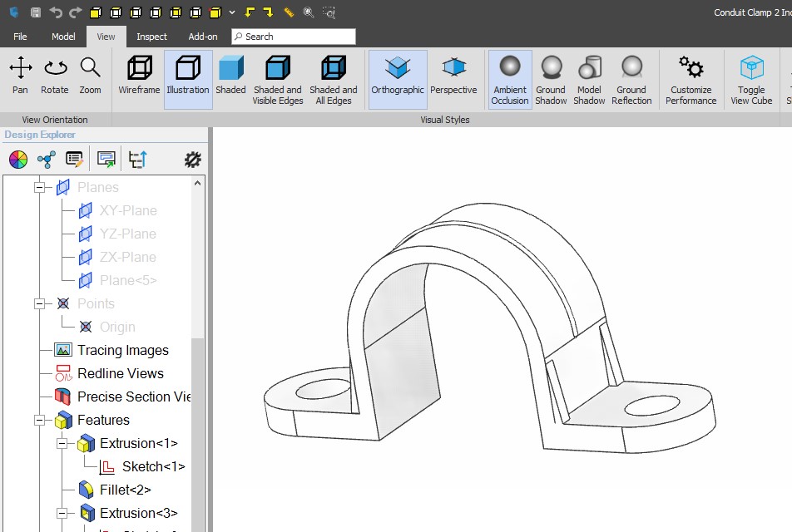Viewport: 792px width, 532px height.
Task: Click the blue node graph icon in Design Explorer
Action: tap(47, 160)
